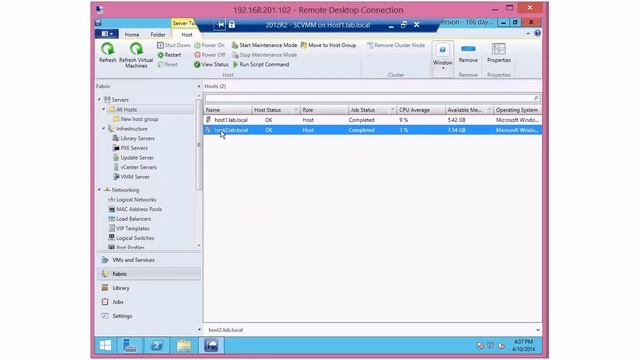Start Maintenance Mode on host
This screenshot has height=360, width=640.
point(264,45)
